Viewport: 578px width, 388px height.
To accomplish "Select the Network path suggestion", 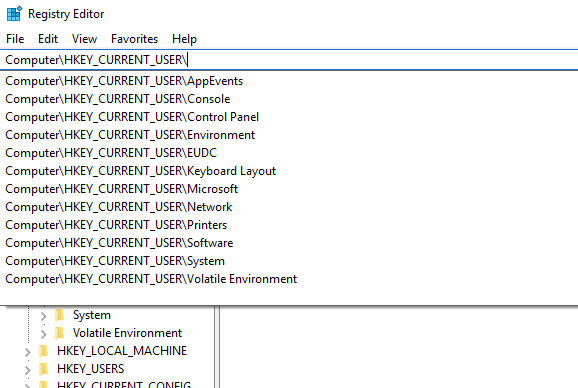I will point(289,207).
